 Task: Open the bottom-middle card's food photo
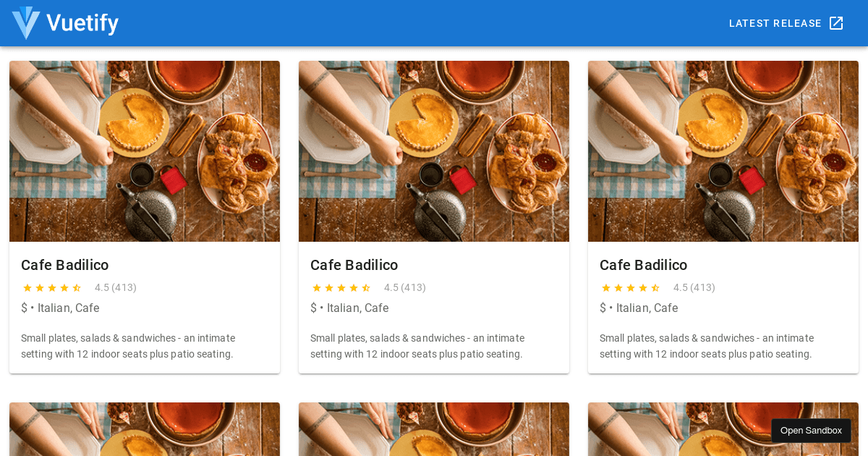pyautogui.click(x=434, y=429)
